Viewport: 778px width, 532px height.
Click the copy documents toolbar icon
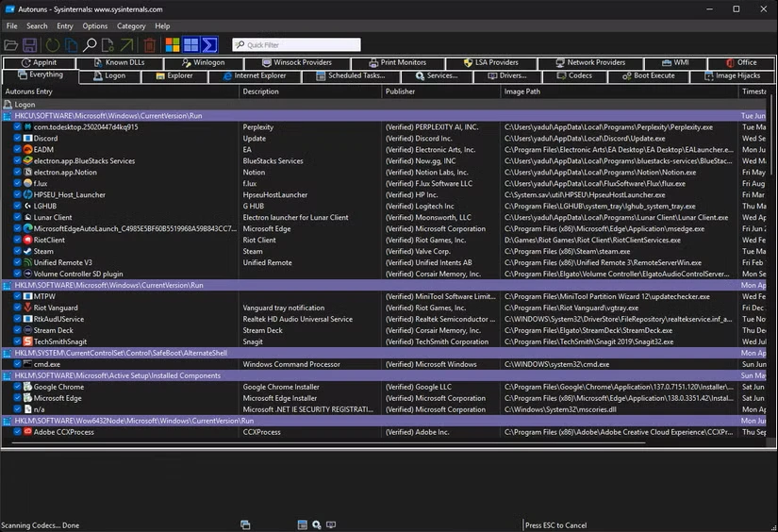[x=71, y=45]
